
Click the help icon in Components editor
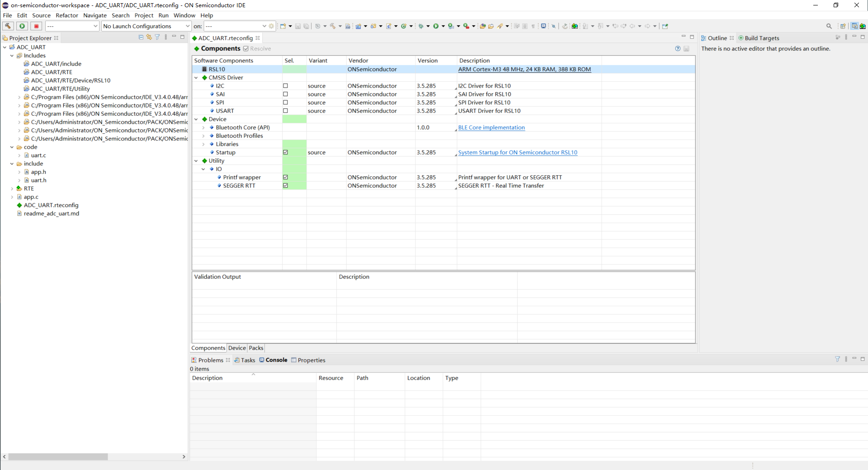pos(678,48)
